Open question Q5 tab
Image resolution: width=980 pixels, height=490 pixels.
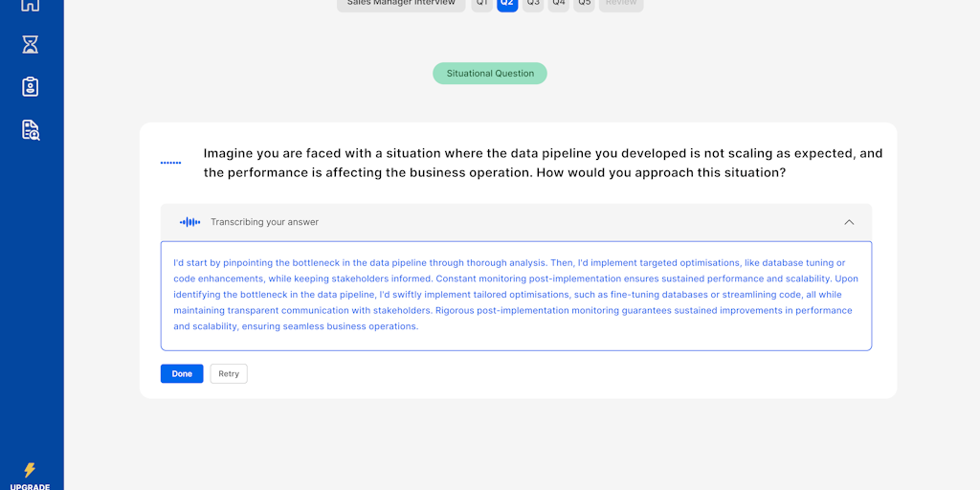(584, 4)
